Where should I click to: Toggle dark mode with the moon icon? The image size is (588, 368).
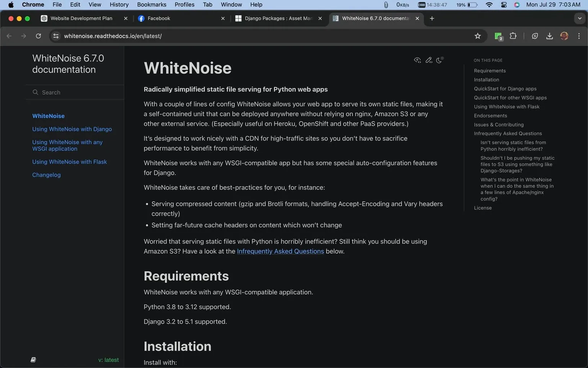440,60
